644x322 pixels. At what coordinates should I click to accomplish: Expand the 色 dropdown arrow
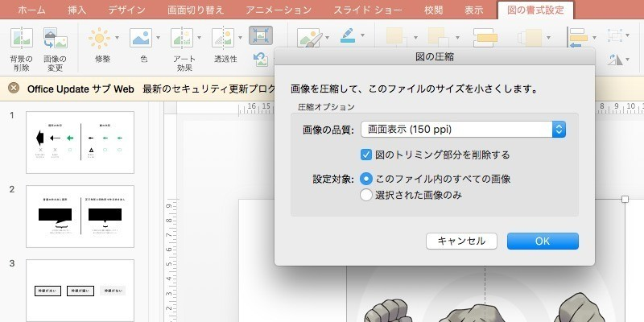tap(158, 38)
